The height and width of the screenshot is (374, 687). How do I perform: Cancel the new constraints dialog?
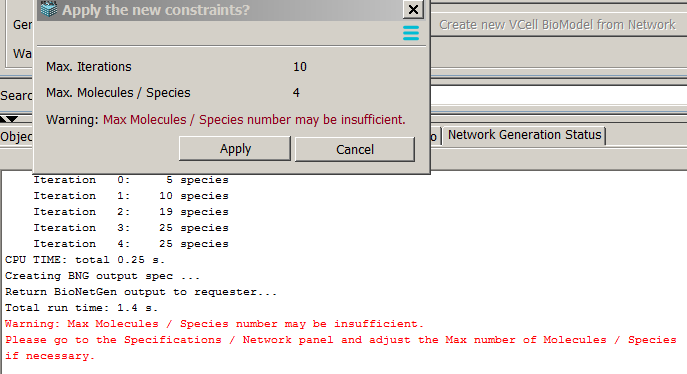point(355,149)
